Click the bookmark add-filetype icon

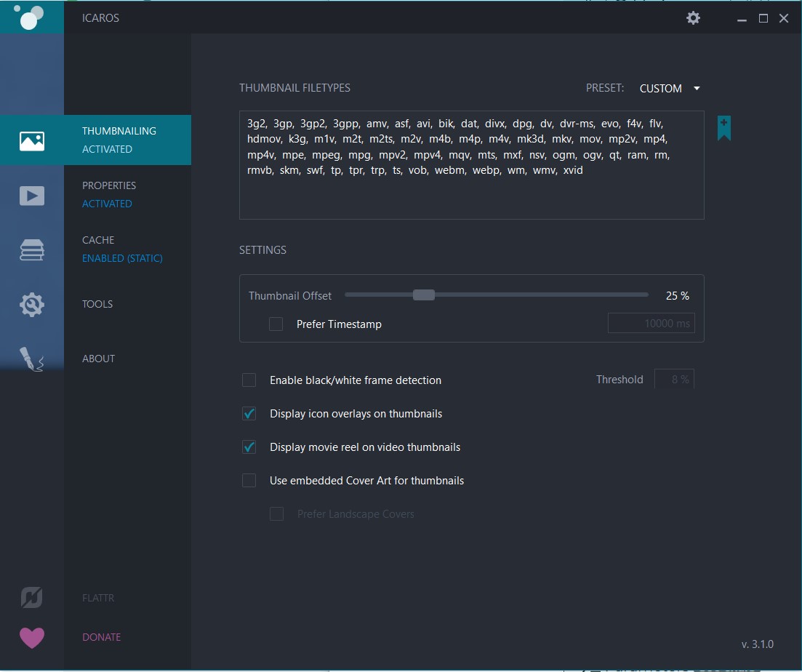tap(723, 128)
